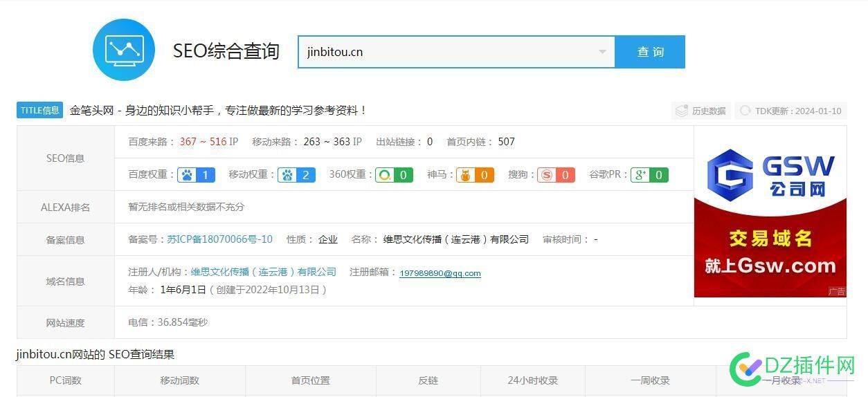Click 百度权重 value 1
The width and height of the screenshot is (868, 397).
point(205,175)
